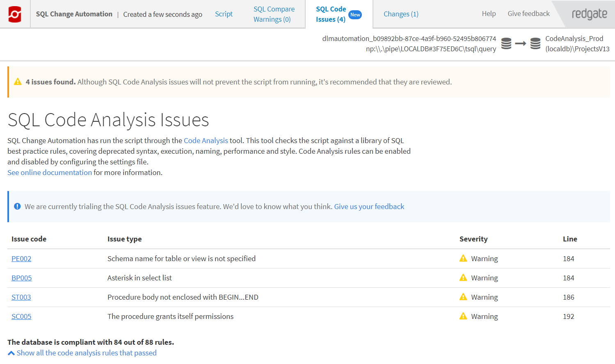Click the warning icon in PE002 row
Screen dimensions: 615x364
463,259
